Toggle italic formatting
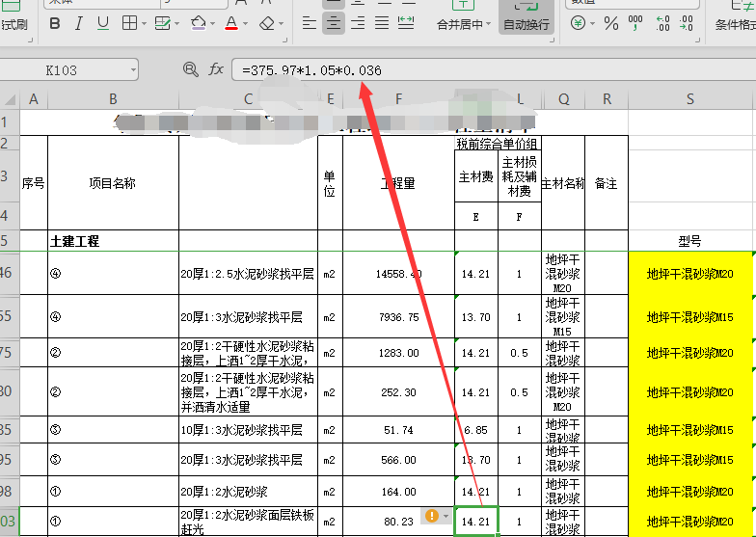 click(79, 23)
